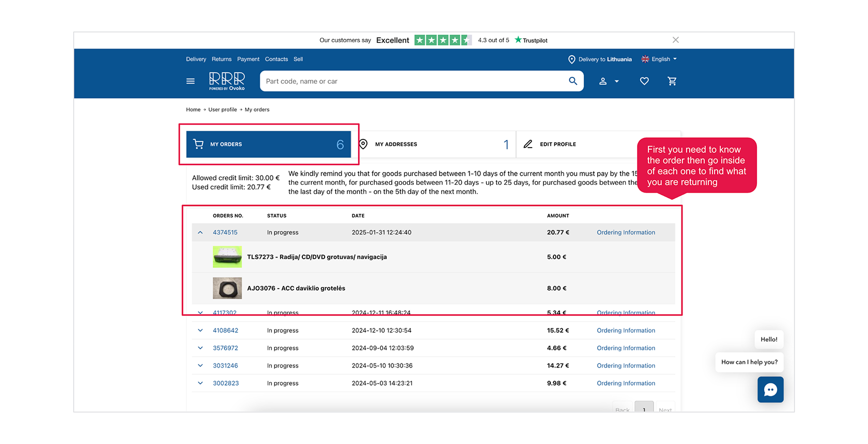Click the Trustpilot star rating
The height and width of the screenshot is (444, 868).
coord(442,40)
